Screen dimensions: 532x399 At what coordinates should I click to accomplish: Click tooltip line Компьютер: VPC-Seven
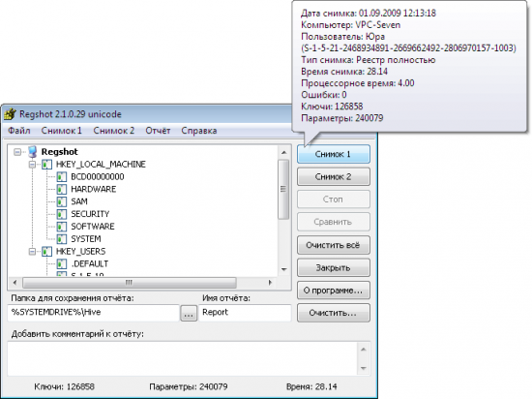pyautogui.click(x=351, y=25)
